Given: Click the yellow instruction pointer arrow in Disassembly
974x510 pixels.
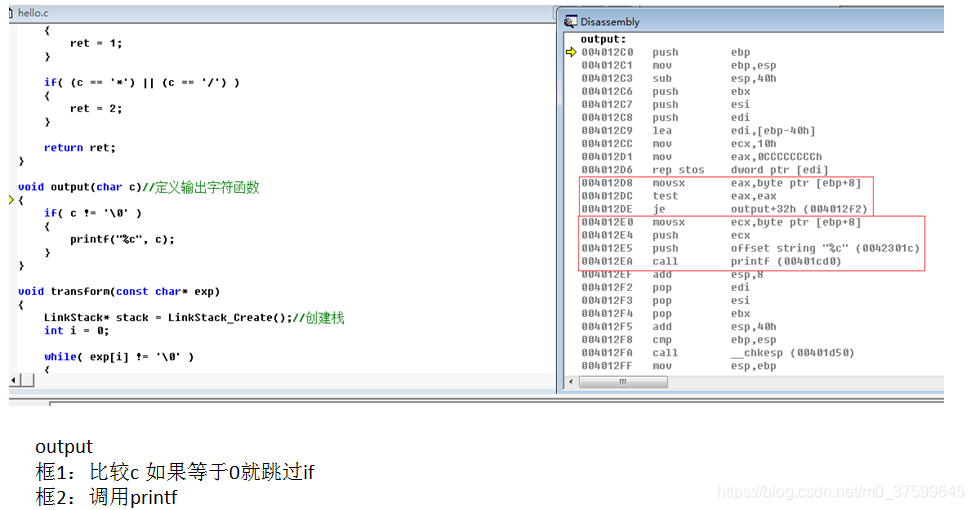Looking at the screenshot, I should pos(571,52).
